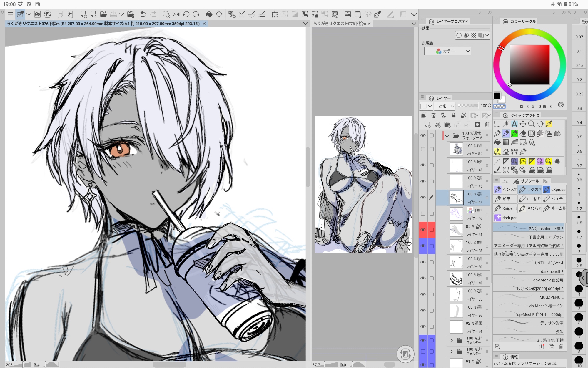Open the blending mode 通常 dropdown
This screenshot has height=368, width=588.
tap(445, 106)
